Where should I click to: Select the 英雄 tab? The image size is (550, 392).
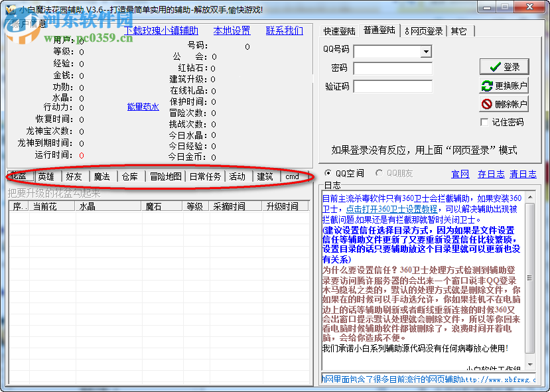tap(48, 176)
